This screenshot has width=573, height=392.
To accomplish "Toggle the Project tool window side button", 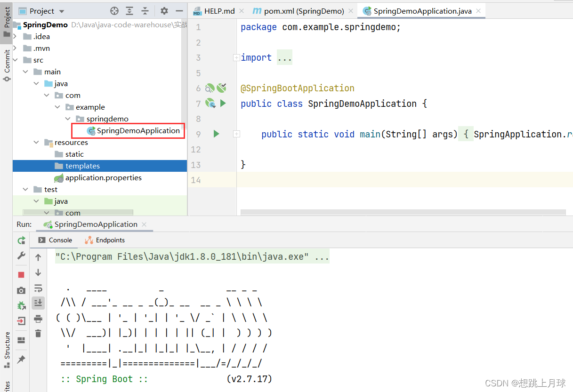I will point(6,22).
